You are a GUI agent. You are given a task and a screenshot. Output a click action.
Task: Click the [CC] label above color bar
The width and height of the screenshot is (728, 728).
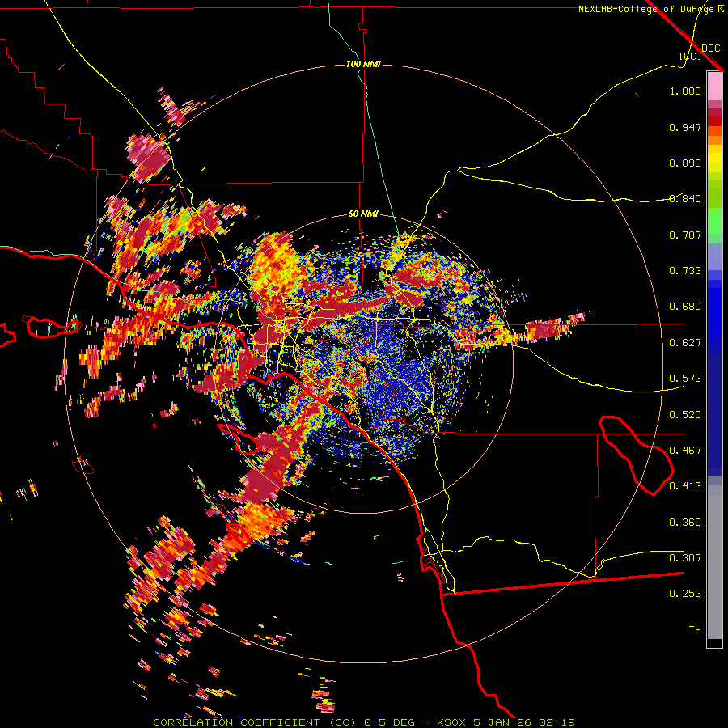[691, 56]
